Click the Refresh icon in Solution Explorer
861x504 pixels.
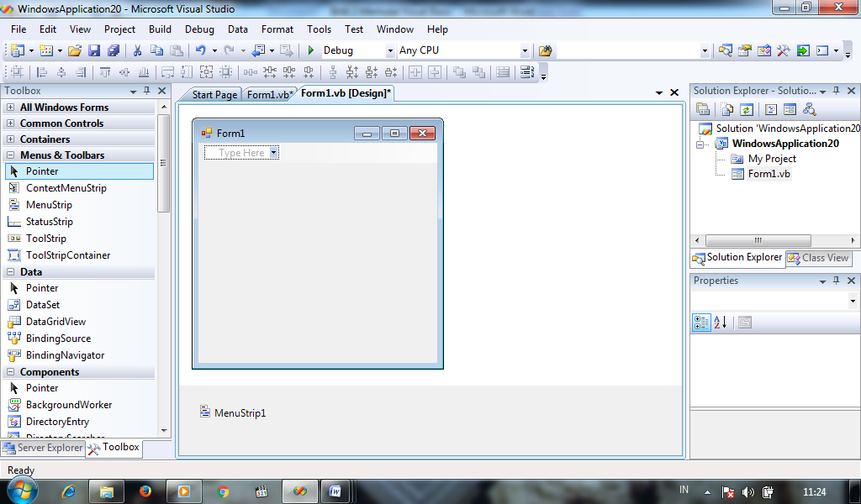pyautogui.click(x=747, y=110)
